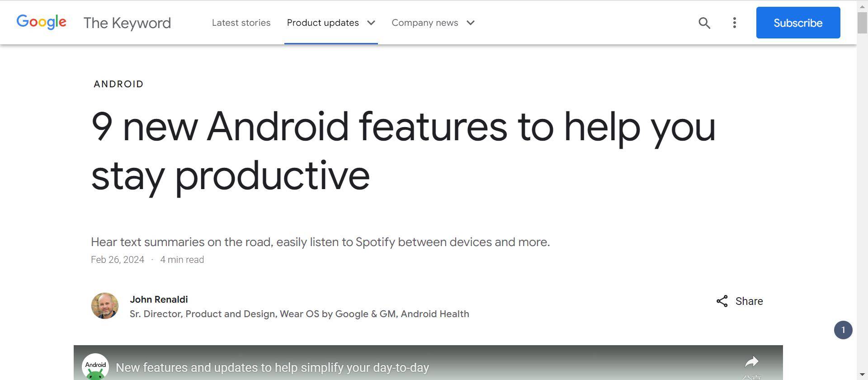Click the "4 min read" text
Image resolution: width=868 pixels, height=380 pixels.
182,260
